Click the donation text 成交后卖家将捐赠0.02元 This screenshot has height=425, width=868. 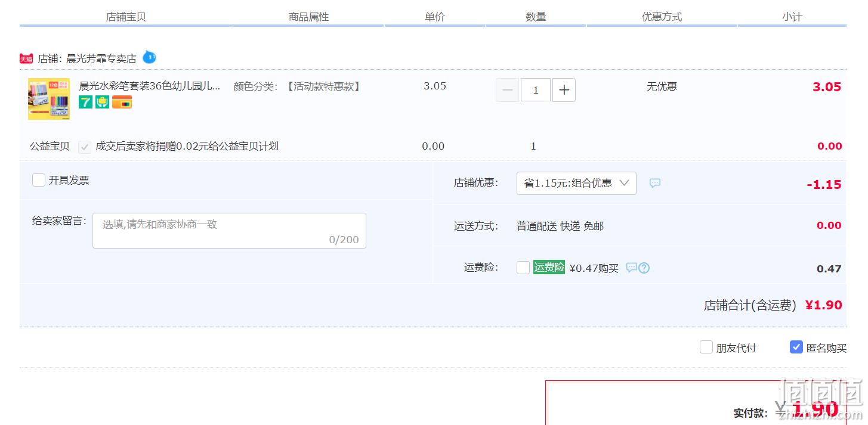pyautogui.click(x=187, y=146)
